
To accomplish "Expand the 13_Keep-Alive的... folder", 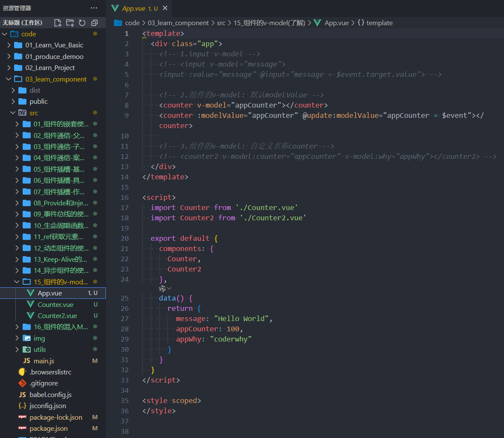I will [17, 259].
